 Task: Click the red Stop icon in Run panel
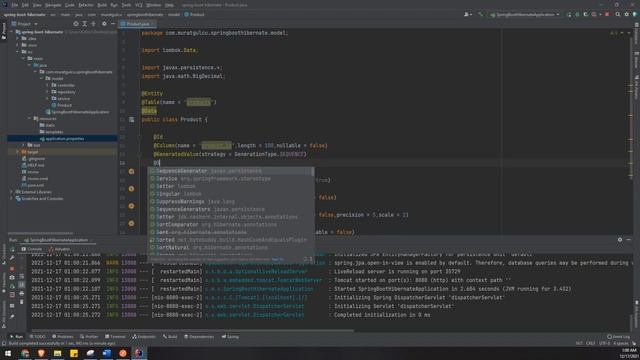[12, 269]
